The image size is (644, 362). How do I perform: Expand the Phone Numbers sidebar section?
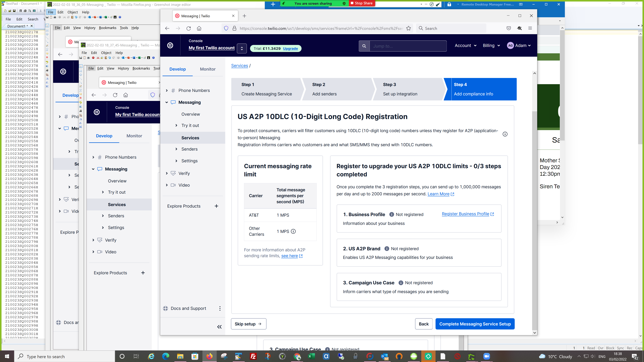pos(167,90)
